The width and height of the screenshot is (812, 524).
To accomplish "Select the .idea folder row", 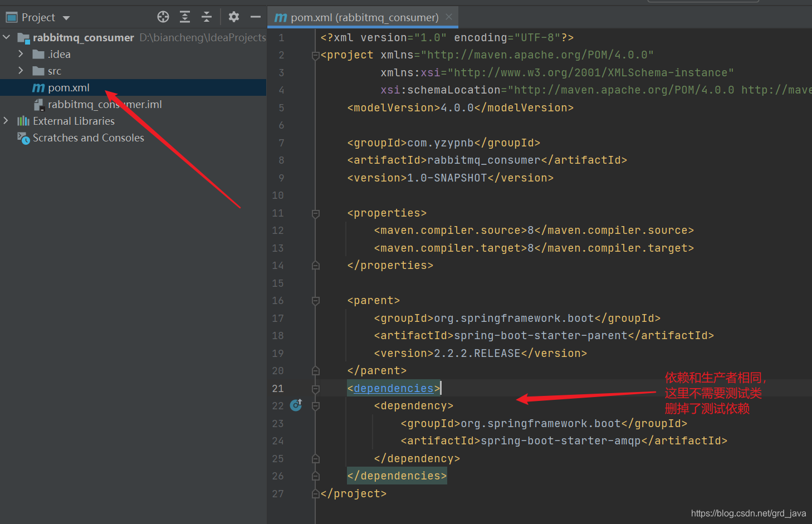I will pos(133,54).
